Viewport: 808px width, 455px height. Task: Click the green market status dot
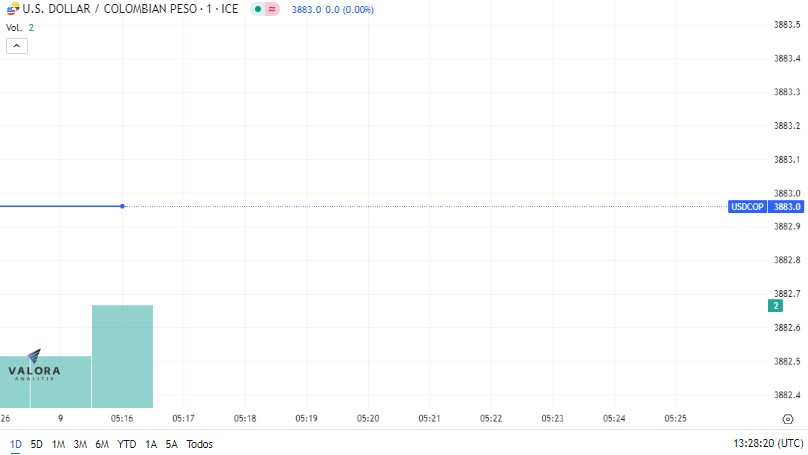[x=258, y=9]
